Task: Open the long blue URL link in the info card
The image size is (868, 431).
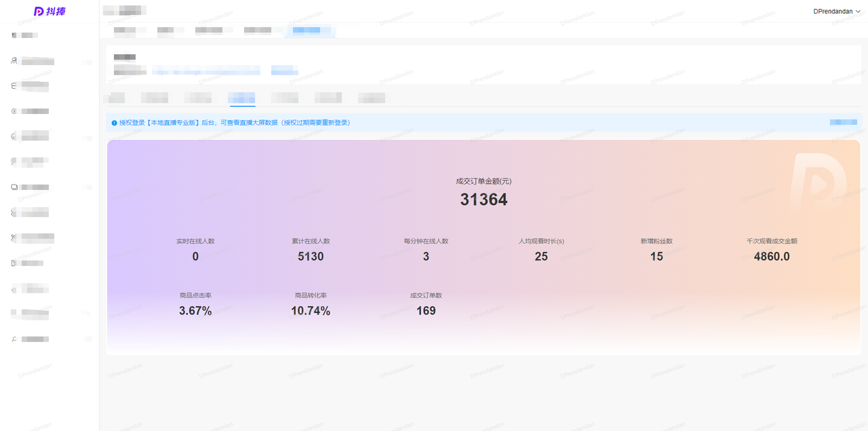Action: [205, 71]
